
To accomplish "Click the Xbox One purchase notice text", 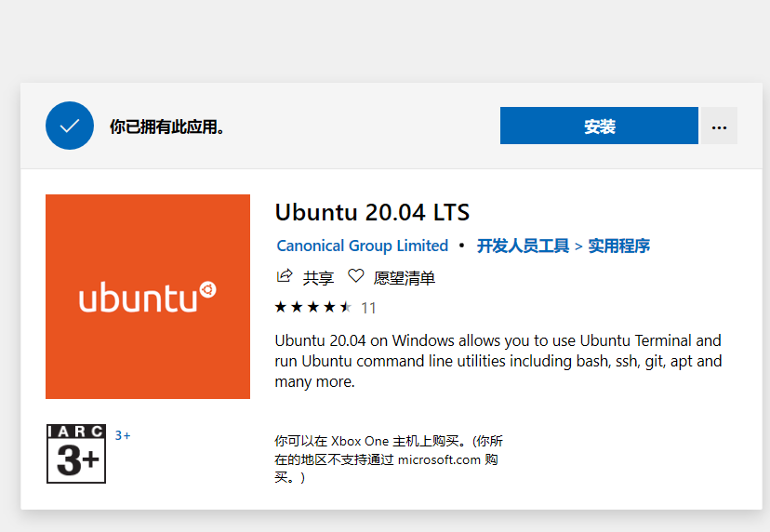I will [x=389, y=459].
